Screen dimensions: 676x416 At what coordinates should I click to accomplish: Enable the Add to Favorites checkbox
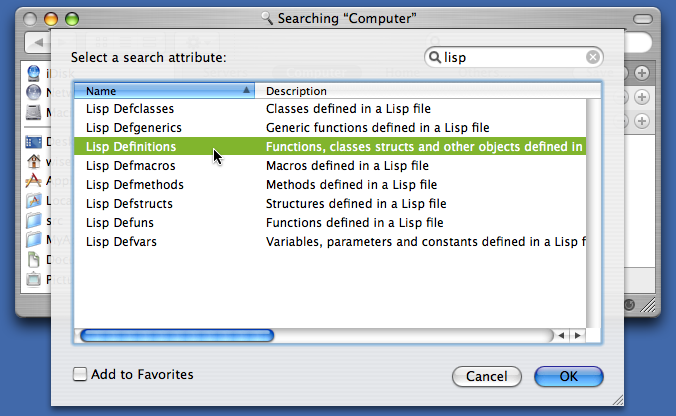point(80,374)
